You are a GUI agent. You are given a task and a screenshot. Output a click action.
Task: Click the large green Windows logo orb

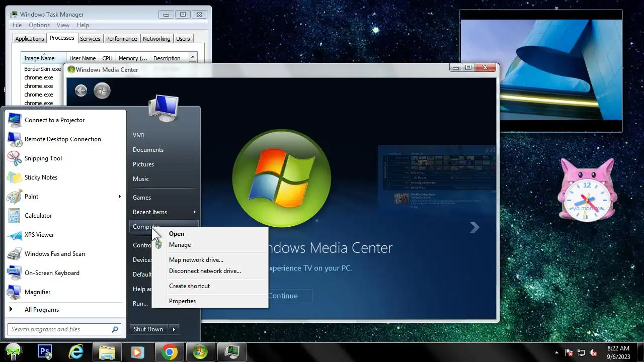tap(282, 179)
